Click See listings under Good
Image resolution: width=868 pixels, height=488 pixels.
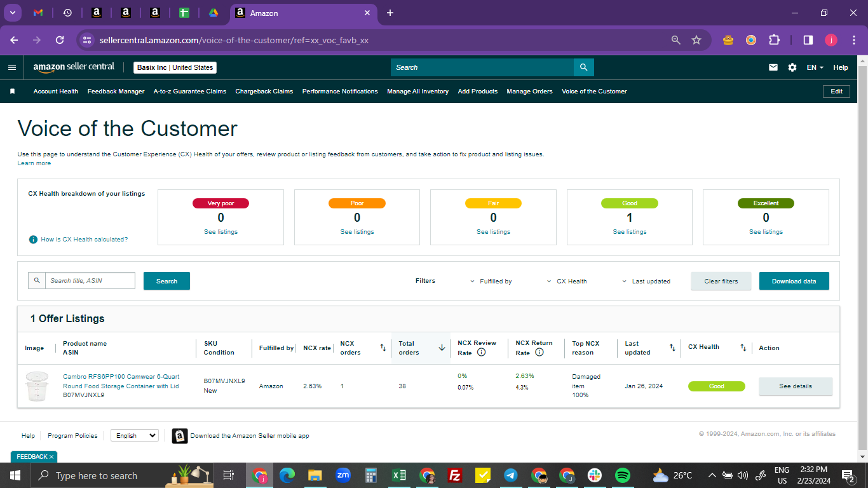tap(630, 232)
